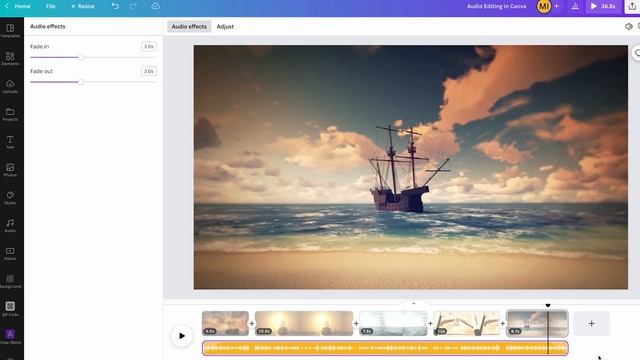Undo the last action
The width and height of the screenshot is (640, 360).
(x=116, y=6)
